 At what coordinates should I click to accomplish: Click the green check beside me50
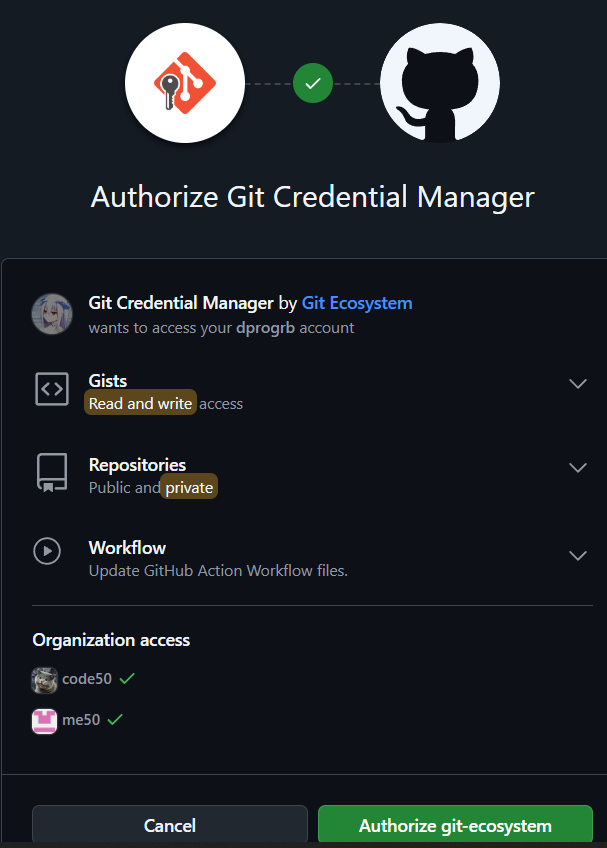coord(115,719)
